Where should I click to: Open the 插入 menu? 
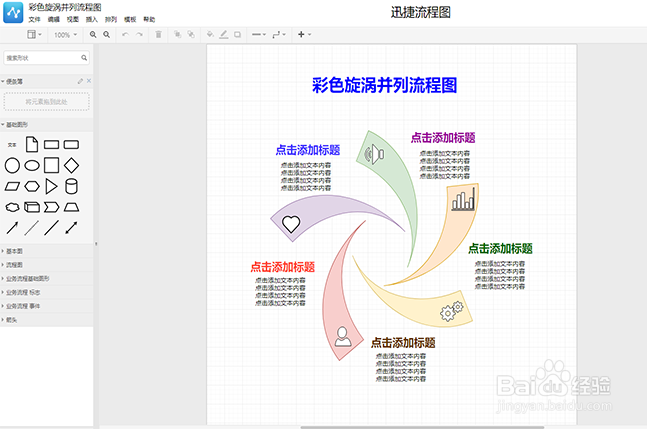click(92, 19)
